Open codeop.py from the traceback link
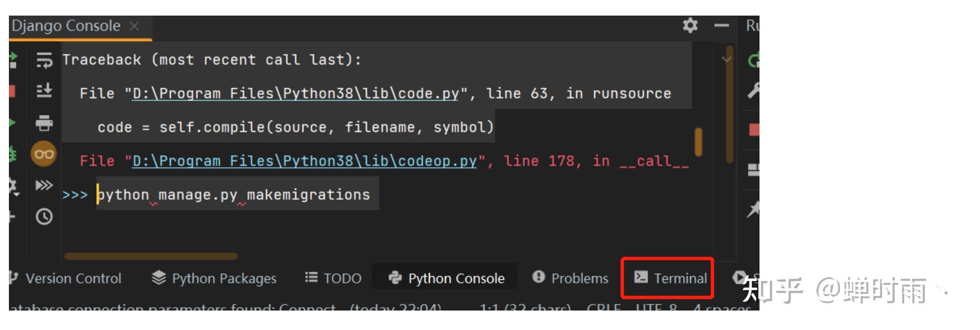The width and height of the screenshot is (980, 330). (x=303, y=161)
